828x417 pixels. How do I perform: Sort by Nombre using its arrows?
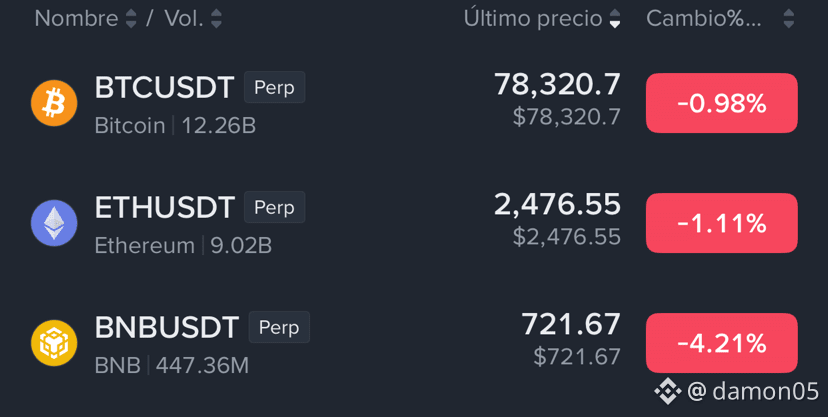click(131, 20)
